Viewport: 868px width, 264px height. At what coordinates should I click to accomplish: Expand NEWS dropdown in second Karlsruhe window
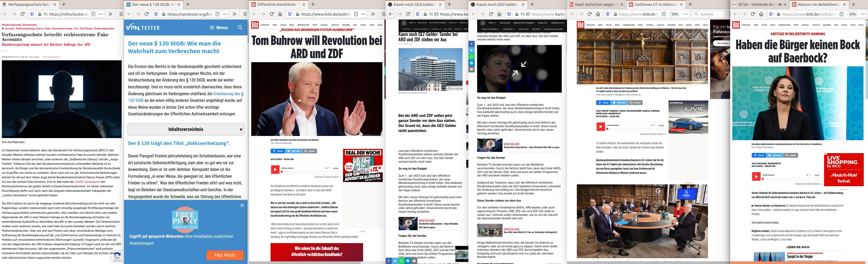point(492,23)
